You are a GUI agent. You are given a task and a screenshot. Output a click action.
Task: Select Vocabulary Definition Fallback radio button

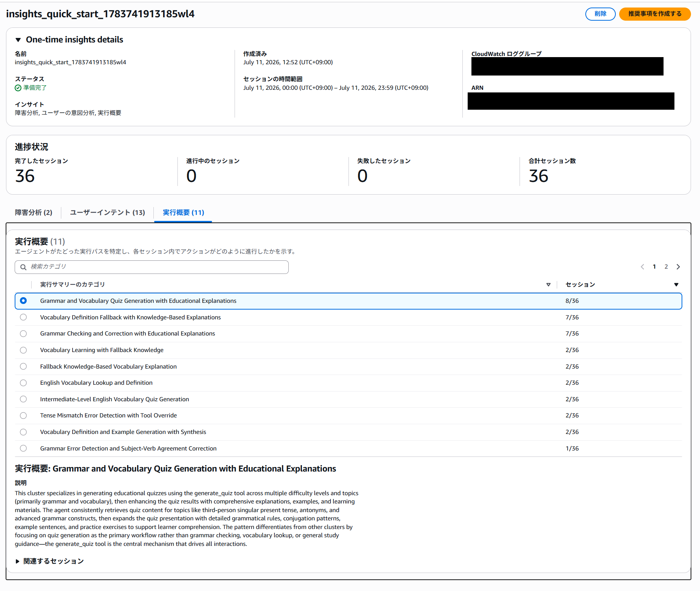click(x=23, y=317)
